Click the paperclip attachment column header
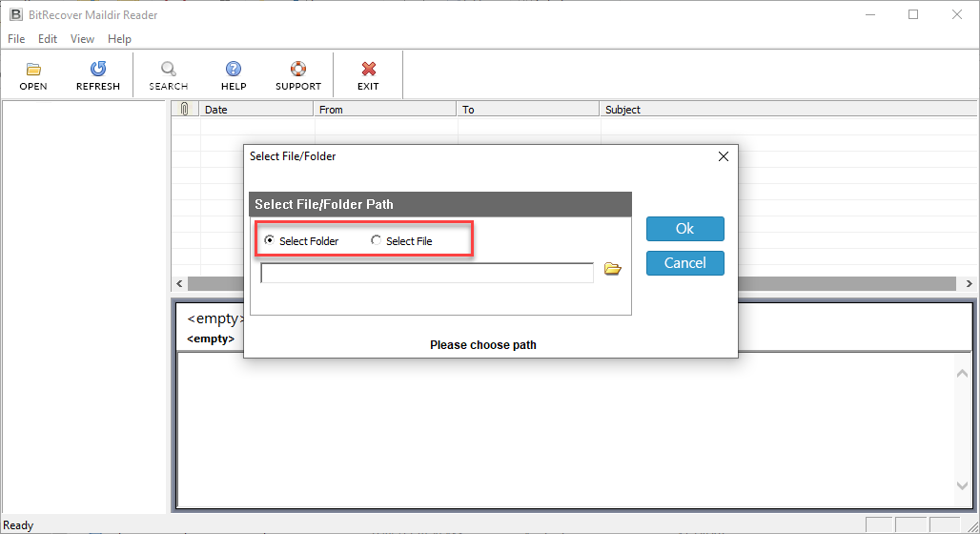The image size is (980, 534). click(x=184, y=109)
